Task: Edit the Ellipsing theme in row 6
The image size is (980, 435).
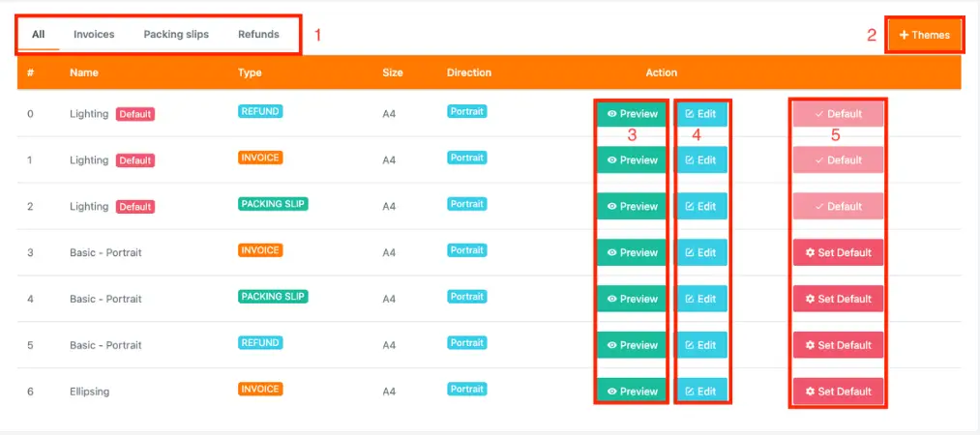Action: [701, 391]
